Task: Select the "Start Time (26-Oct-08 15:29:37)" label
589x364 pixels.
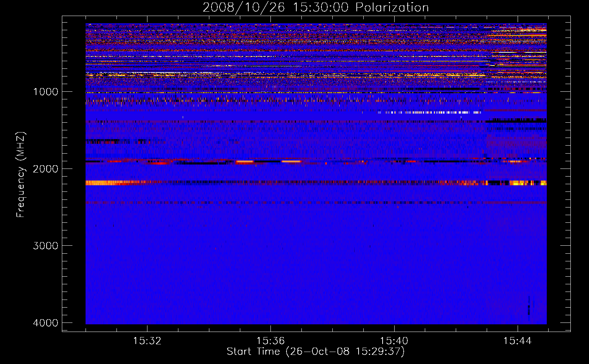Action: 316,352
